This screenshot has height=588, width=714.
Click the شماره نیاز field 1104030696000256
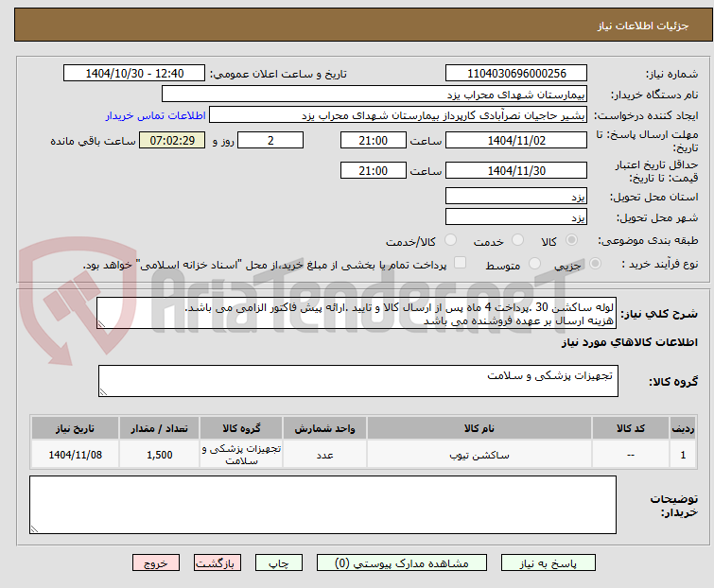[516, 74]
